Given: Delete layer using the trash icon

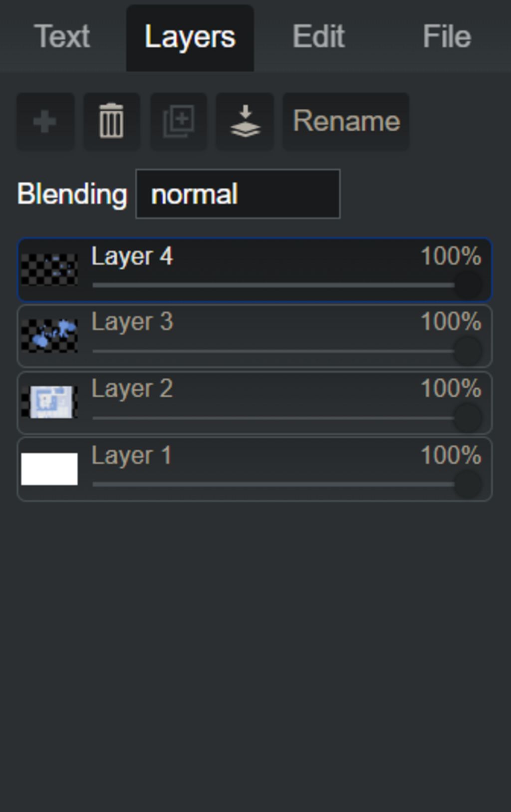Looking at the screenshot, I should pos(111,121).
